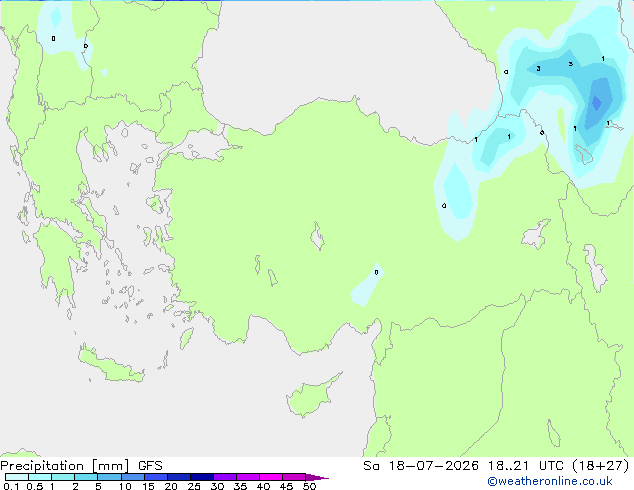Image resolution: width=634 pixels, height=490 pixels.
Task: Click the 'Sa 18-07-2026' date text
Action: tap(421, 466)
